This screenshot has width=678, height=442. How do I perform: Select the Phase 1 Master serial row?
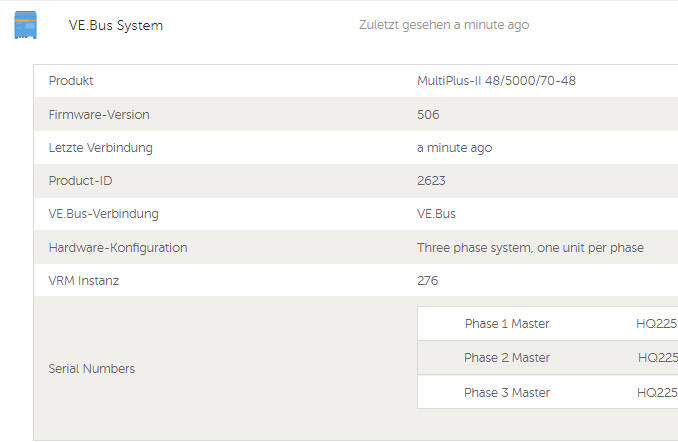click(547, 323)
